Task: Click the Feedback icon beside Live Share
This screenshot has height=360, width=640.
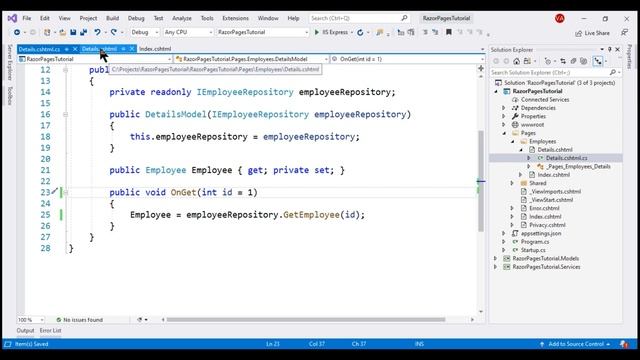Action: point(624,33)
